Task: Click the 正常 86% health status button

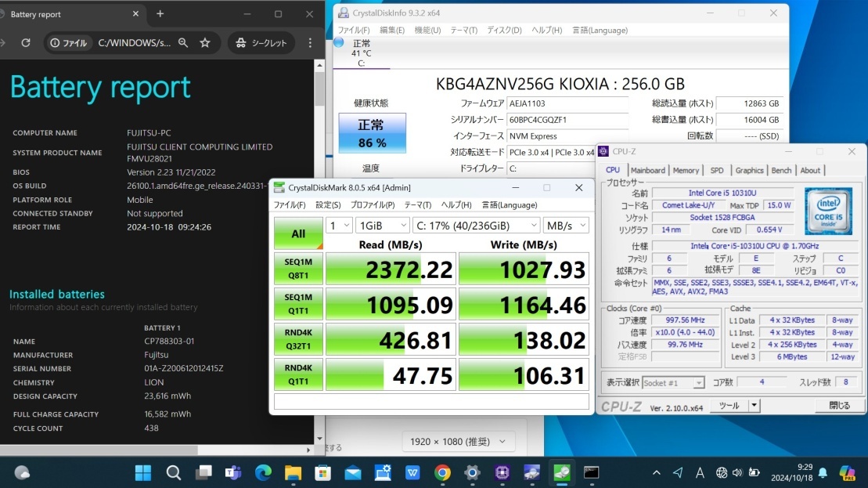Action: [x=372, y=133]
